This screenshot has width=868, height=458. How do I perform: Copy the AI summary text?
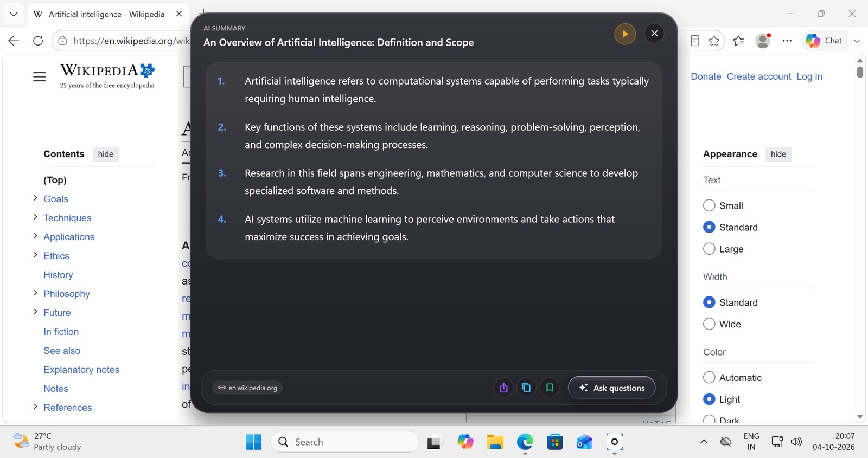pyautogui.click(x=526, y=388)
